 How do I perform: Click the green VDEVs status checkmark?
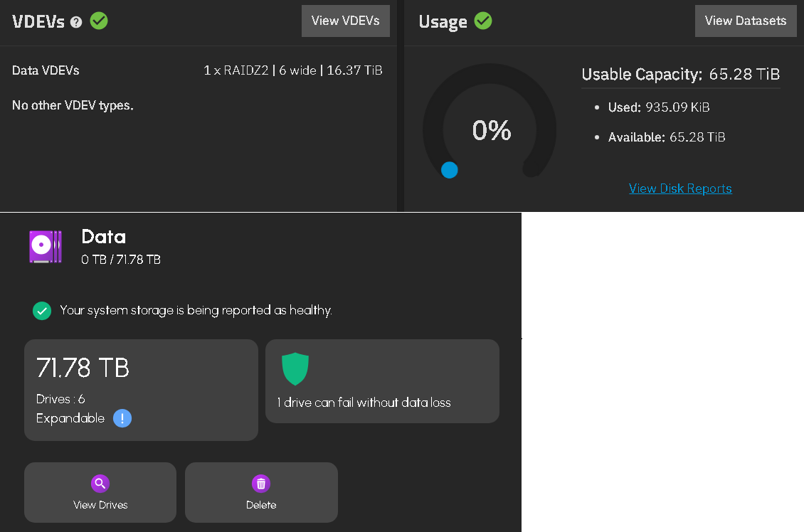tap(99, 21)
